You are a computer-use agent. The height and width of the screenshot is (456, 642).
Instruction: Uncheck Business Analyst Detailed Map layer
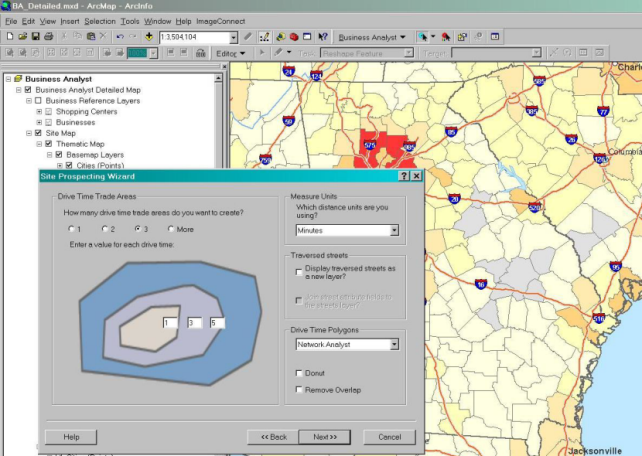28,90
